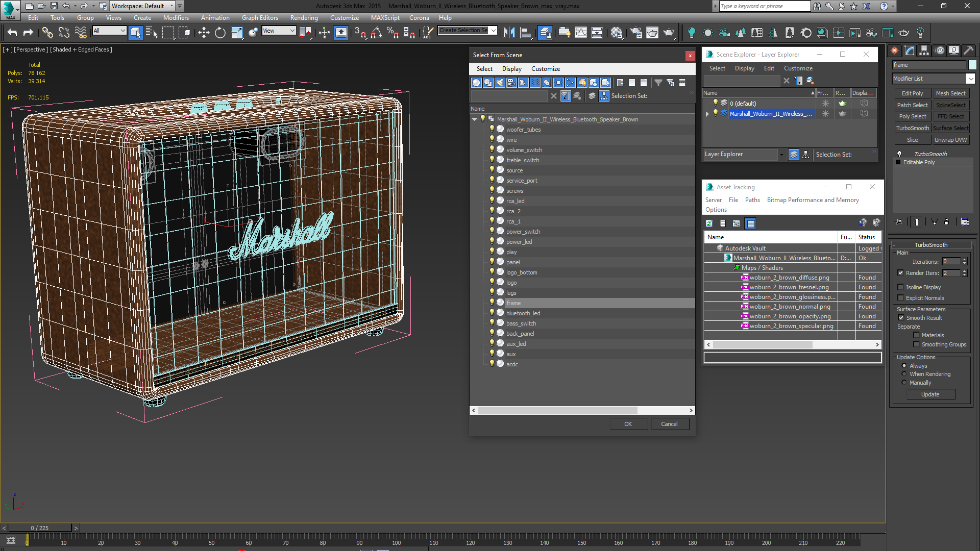This screenshot has width=980, height=551.
Task: Activate Bind to Space Warp tool
Action: (x=81, y=33)
